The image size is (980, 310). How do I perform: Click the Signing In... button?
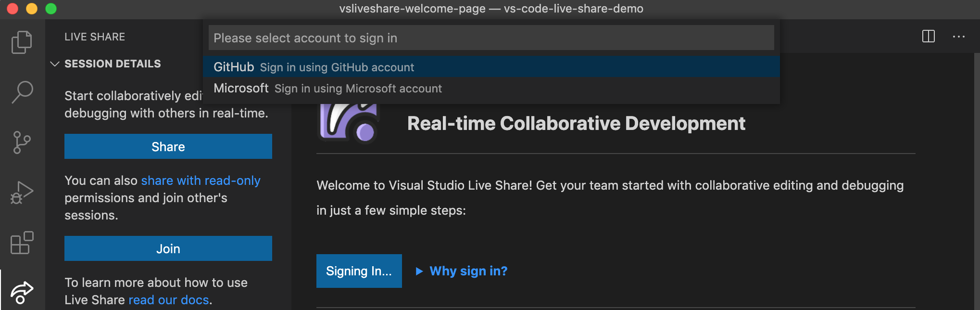pos(359,271)
